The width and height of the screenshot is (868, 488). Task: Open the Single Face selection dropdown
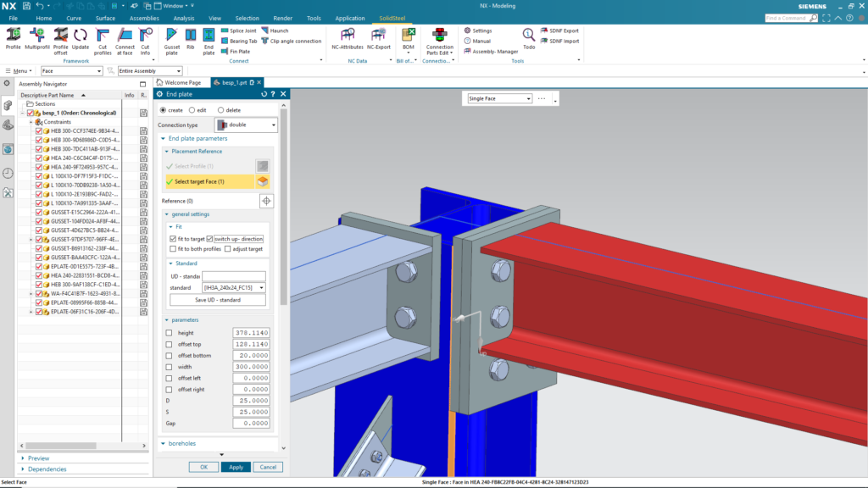[499, 98]
